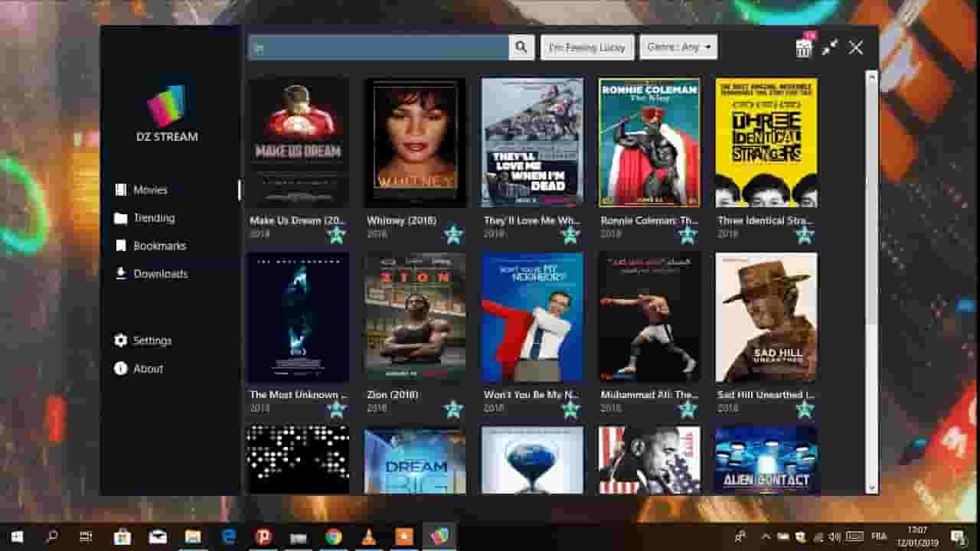Open the volume control in tray

[x=836, y=536]
